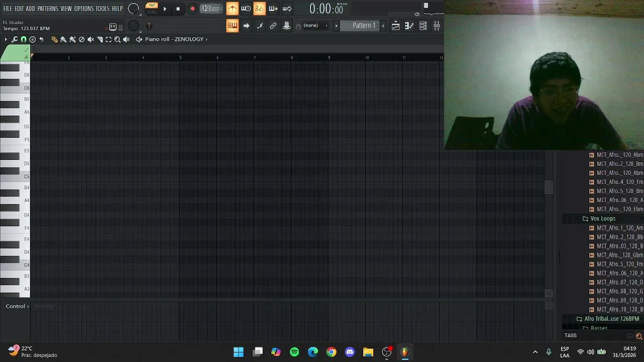The height and width of the screenshot is (362, 644).
Task: Click the browser search magnifier icon
Action: [x=639, y=336]
